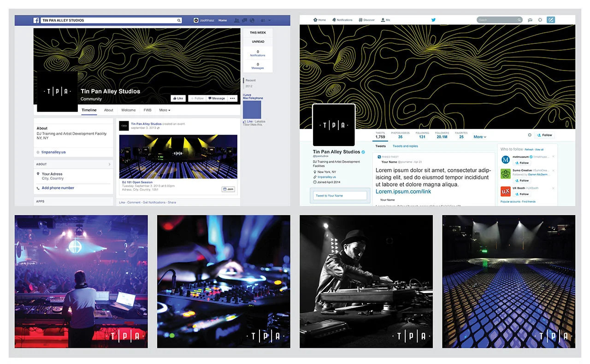Open the More dropdown on the Twitter profile
The width and height of the screenshot is (590, 364).
[479, 137]
